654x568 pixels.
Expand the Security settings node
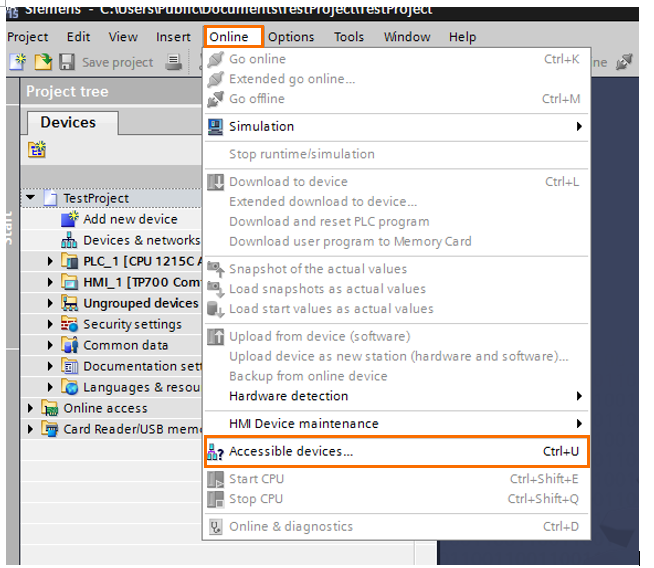pyautogui.click(x=50, y=324)
